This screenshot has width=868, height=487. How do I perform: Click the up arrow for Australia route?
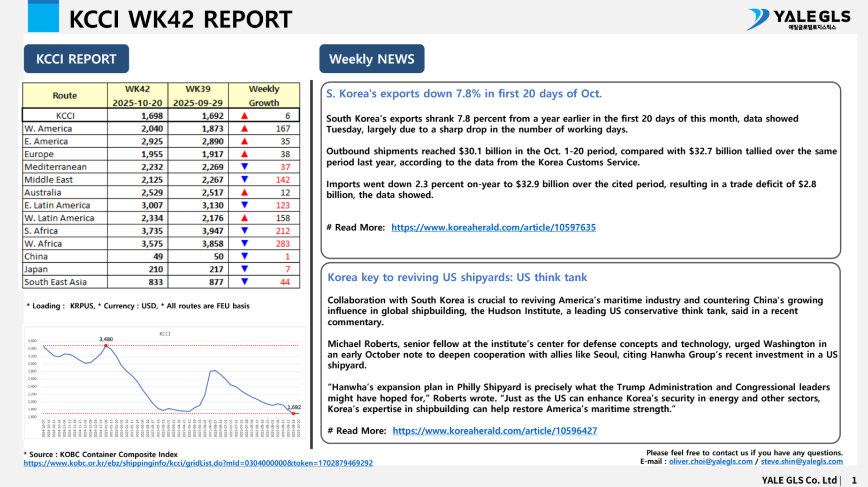pyautogui.click(x=245, y=193)
